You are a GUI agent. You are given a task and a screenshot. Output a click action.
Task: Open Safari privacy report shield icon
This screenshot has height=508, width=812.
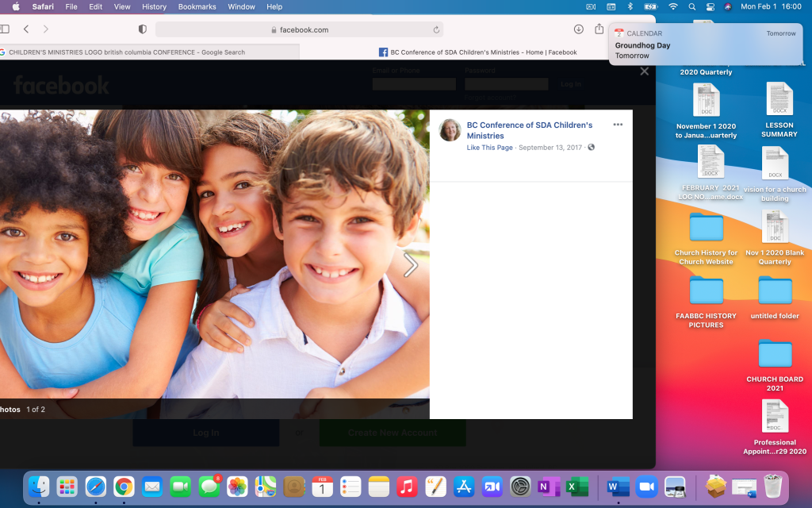pos(143,29)
